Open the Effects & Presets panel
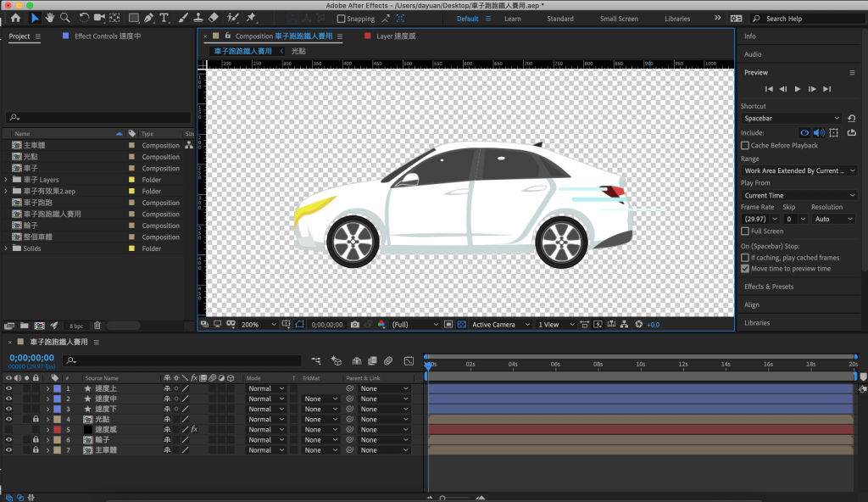The width and height of the screenshot is (868, 502). [769, 287]
